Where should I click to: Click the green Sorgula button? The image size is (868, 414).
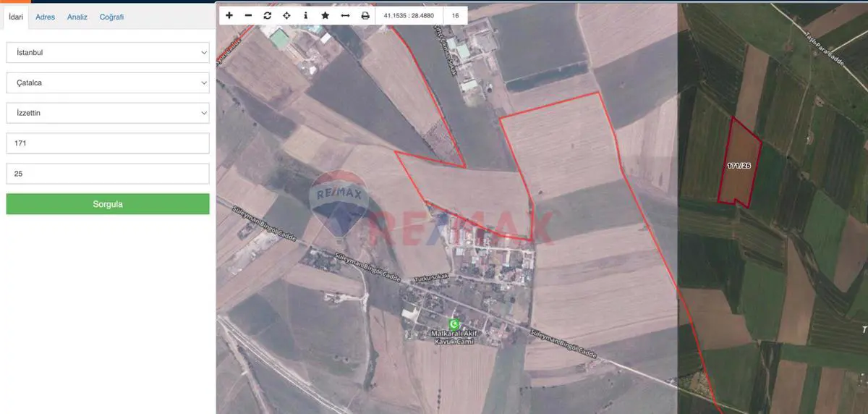click(x=108, y=204)
